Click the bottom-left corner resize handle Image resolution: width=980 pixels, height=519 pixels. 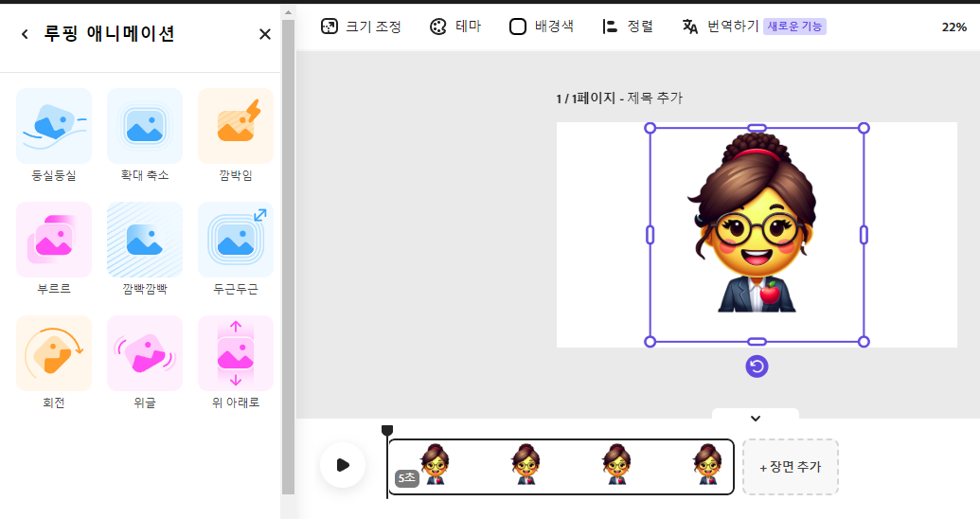650,341
